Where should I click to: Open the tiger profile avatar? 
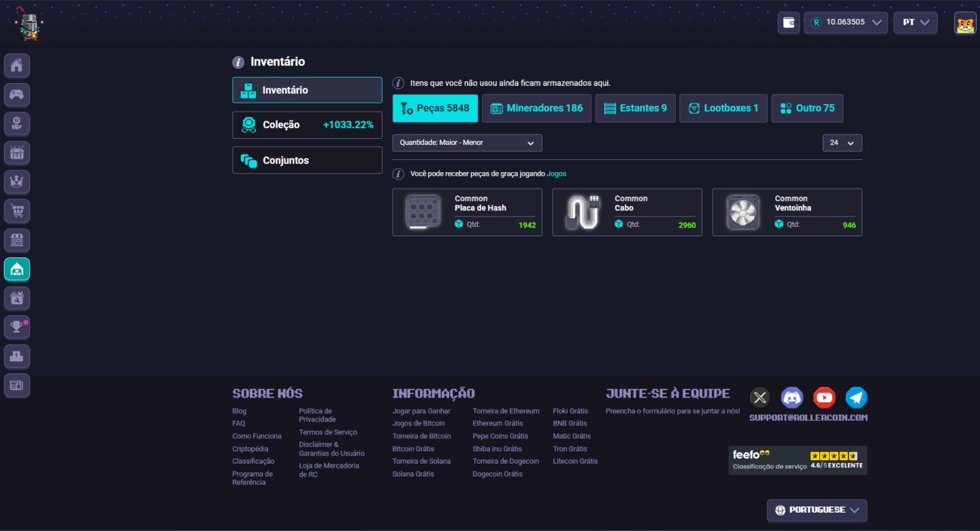(965, 22)
